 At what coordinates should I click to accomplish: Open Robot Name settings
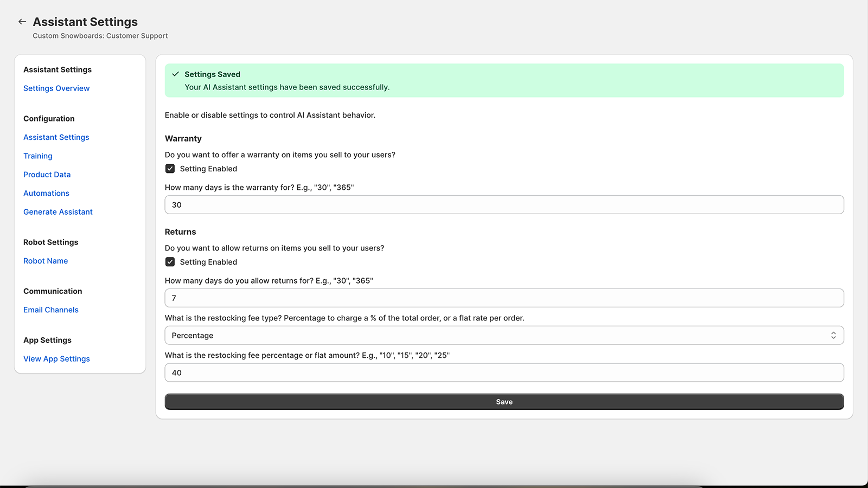tap(45, 261)
